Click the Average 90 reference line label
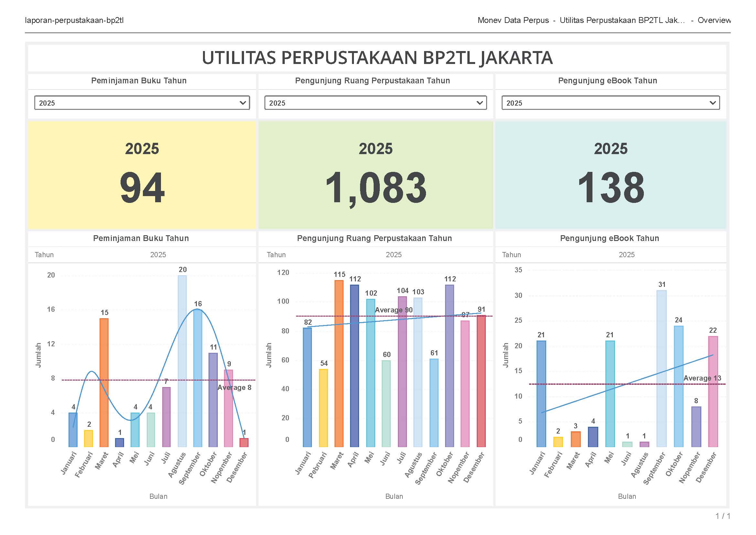This screenshot has height=535, width=756. [x=393, y=310]
